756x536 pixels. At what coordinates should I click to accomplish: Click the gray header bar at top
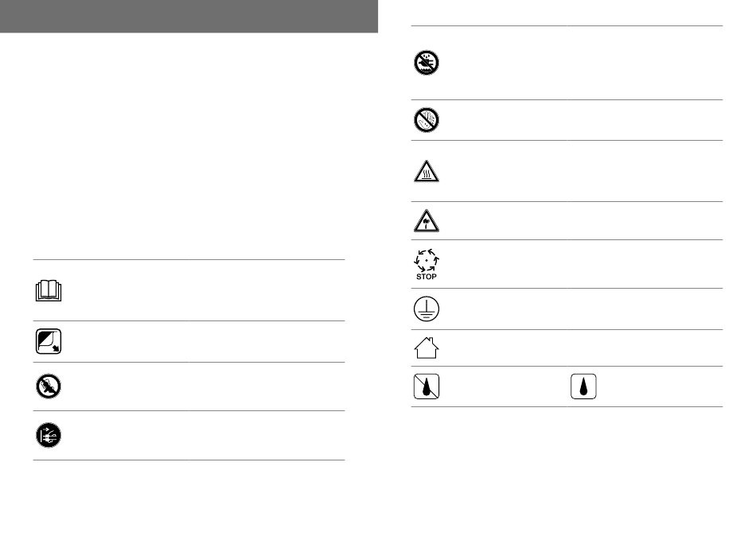[x=189, y=16]
